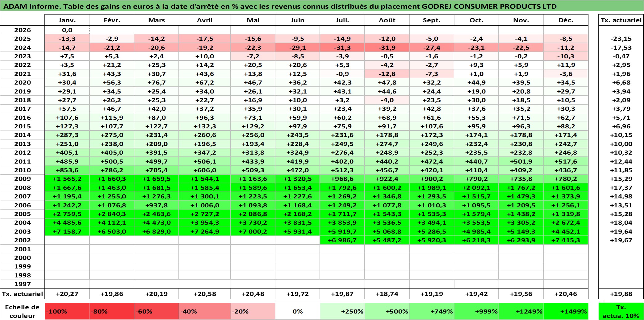Select the +2 092,1 cell in 2008

pos(476,188)
